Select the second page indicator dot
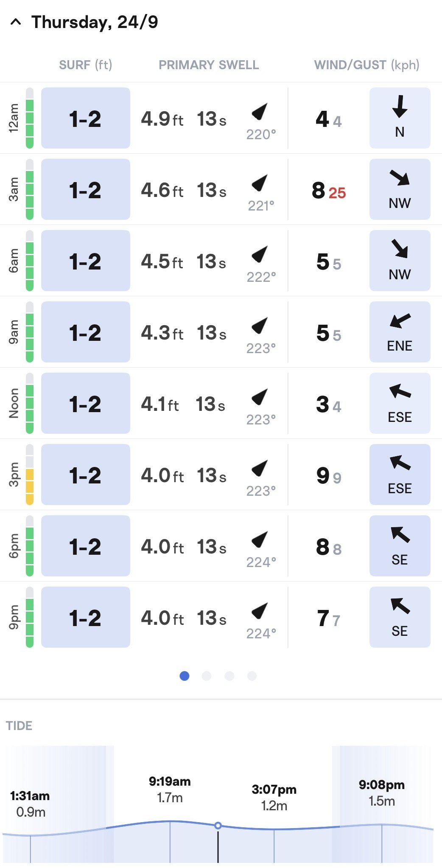Viewport: 442px width, 868px height. coord(207,676)
